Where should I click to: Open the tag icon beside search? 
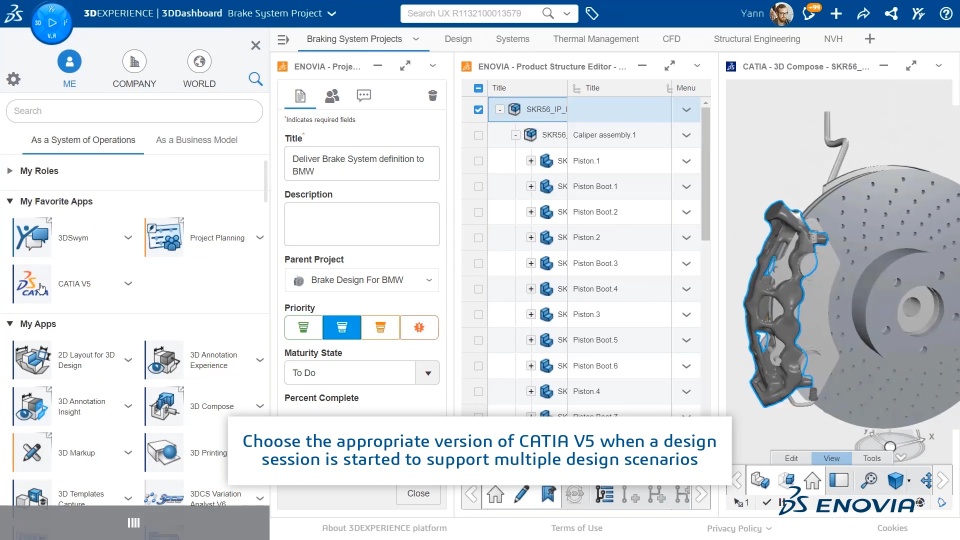[x=591, y=13]
